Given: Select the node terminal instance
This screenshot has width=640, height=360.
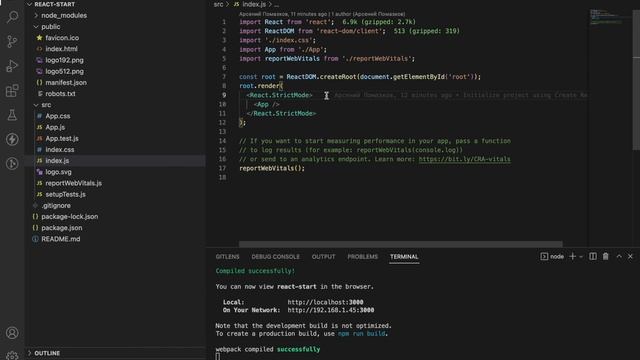Looking at the screenshot, I should 552,256.
